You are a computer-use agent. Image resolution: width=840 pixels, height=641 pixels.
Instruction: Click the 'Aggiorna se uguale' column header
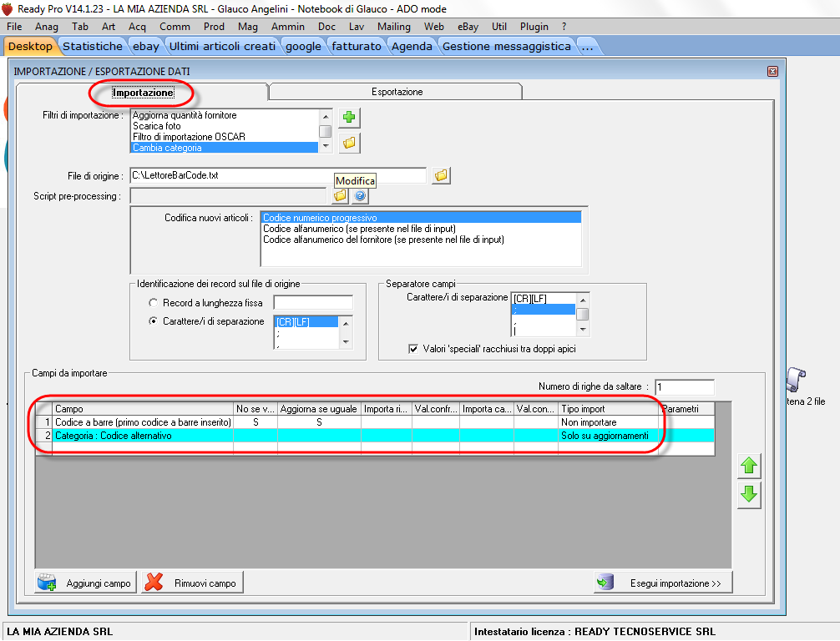tap(319, 409)
